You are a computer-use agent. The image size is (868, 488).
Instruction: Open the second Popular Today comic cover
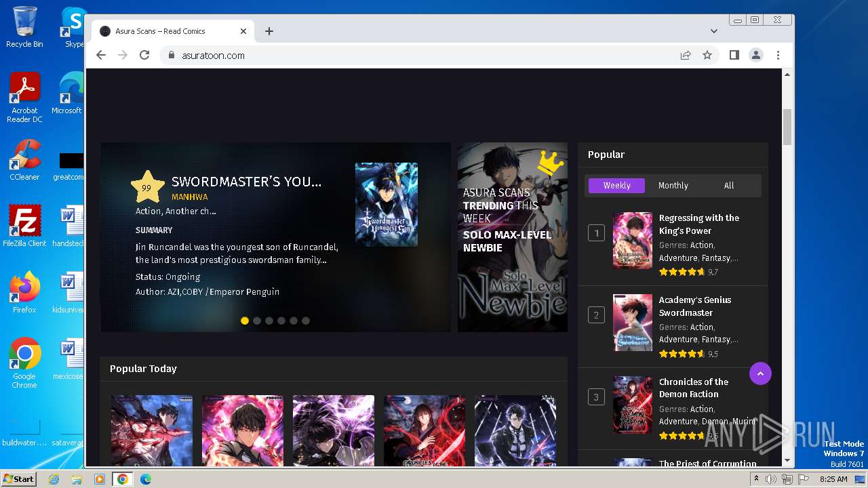243,430
